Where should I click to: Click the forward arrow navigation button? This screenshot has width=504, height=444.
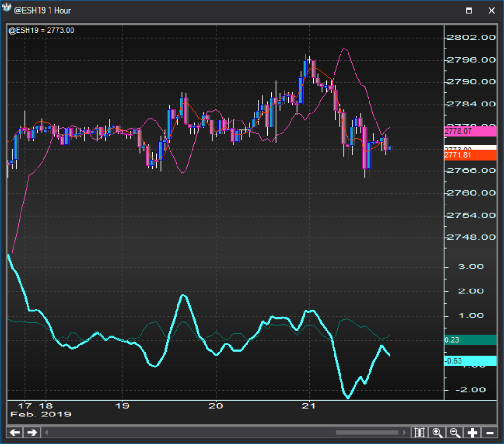point(32,432)
